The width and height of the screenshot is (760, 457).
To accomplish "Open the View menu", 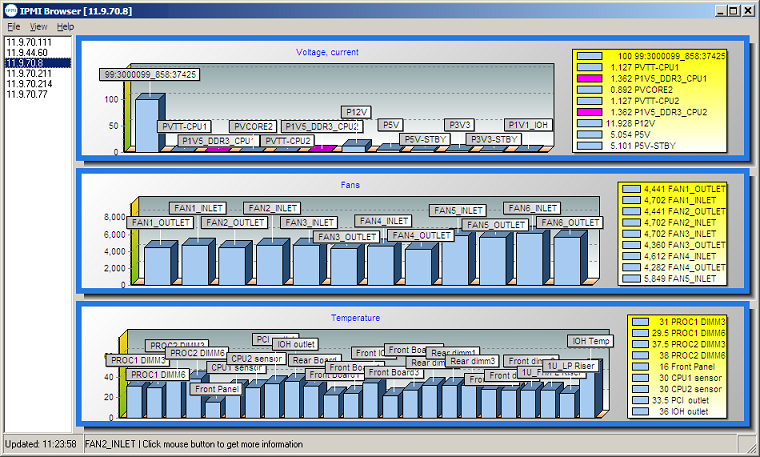I will (x=38, y=27).
